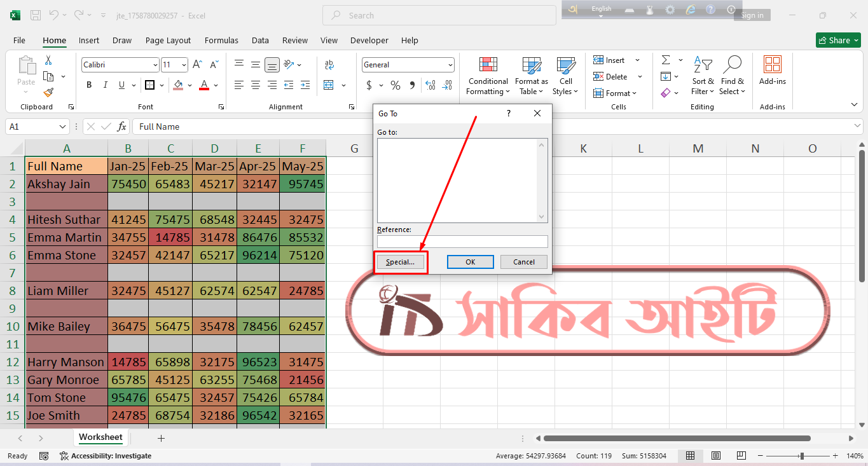Switch to the Formulas ribbon tab
The width and height of the screenshot is (868, 466).
click(x=221, y=40)
